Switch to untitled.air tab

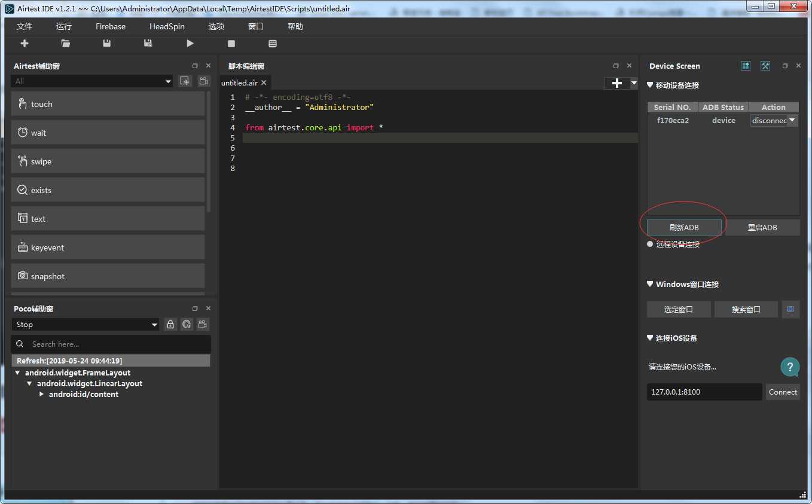(239, 83)
